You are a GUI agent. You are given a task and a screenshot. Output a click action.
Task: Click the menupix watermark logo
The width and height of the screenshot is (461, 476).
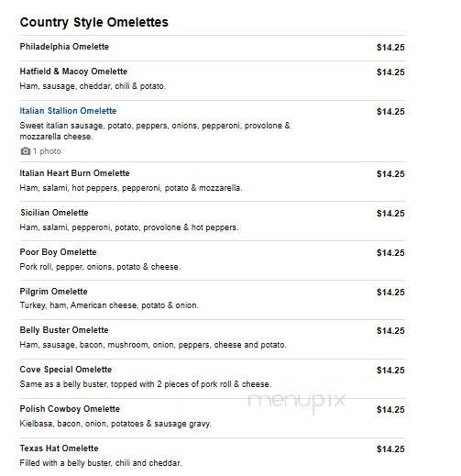tap(296, 401)
